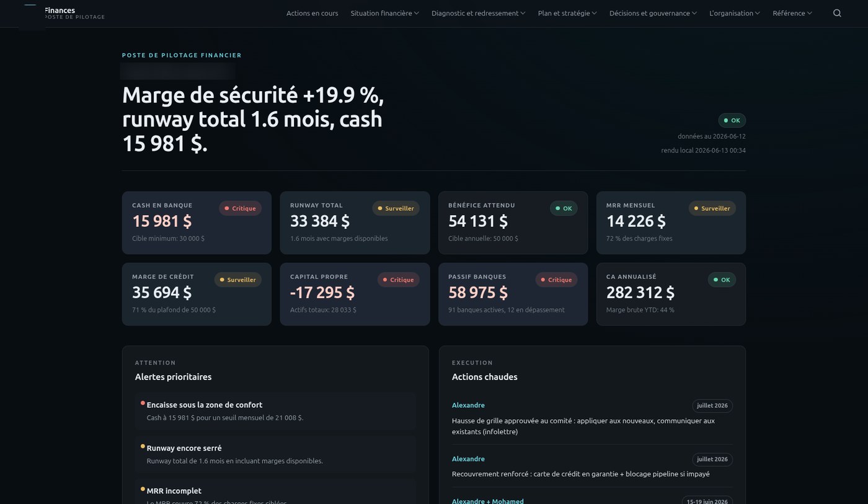Click Alertes prioritaires heading
Image resolution: width=868 pixels, height=504 pixels.
point(173,377)
